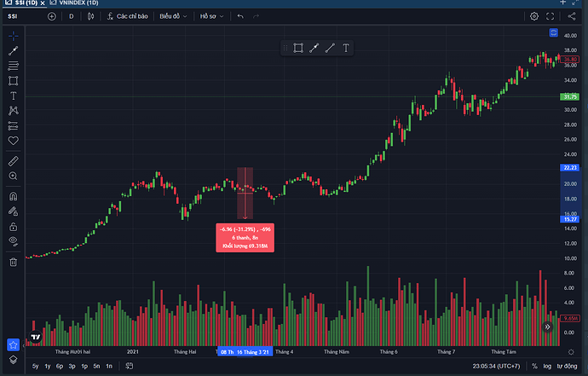This screenshot has width=588, height=376.
Task: Hide all drawings with eye icon
Action: point(14,242)
